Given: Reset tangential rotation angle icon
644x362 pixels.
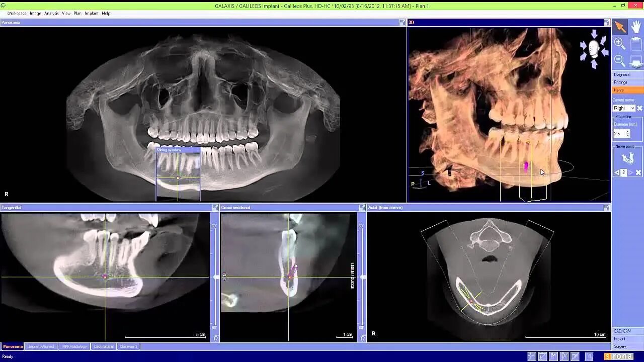Looking at the screenshot, I should click(216, 338).
